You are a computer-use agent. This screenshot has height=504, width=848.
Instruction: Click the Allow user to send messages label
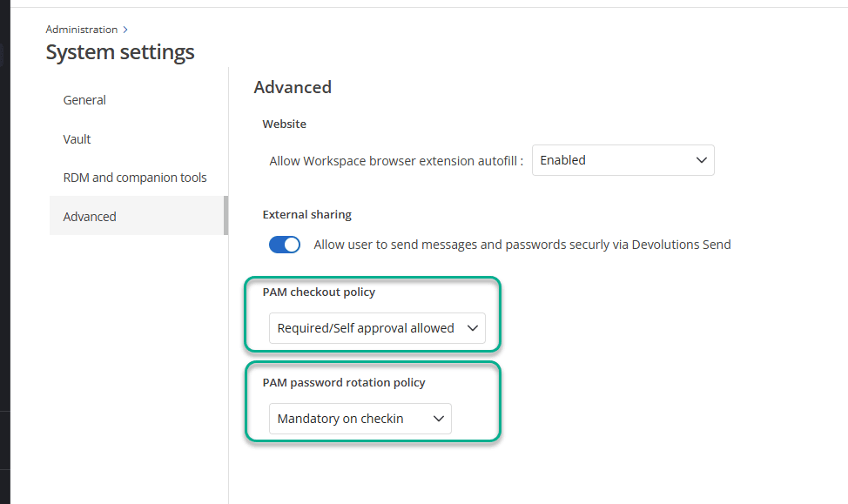522,245
